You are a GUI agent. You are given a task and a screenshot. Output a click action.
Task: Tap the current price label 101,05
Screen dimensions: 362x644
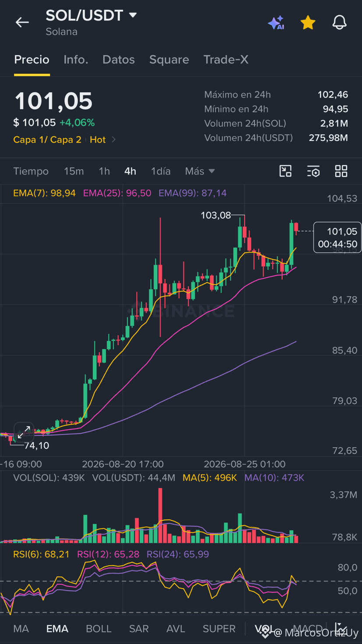pyautogui.click(x=337, y=237)
